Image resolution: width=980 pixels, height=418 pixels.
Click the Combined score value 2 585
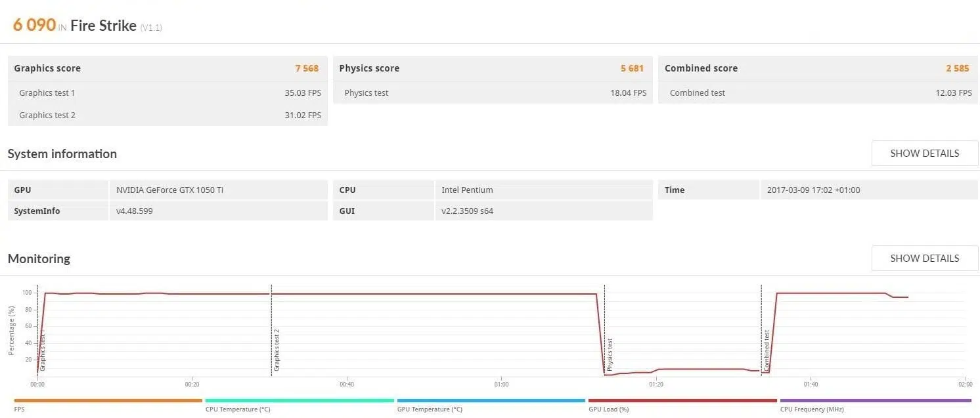coord(957,68)
